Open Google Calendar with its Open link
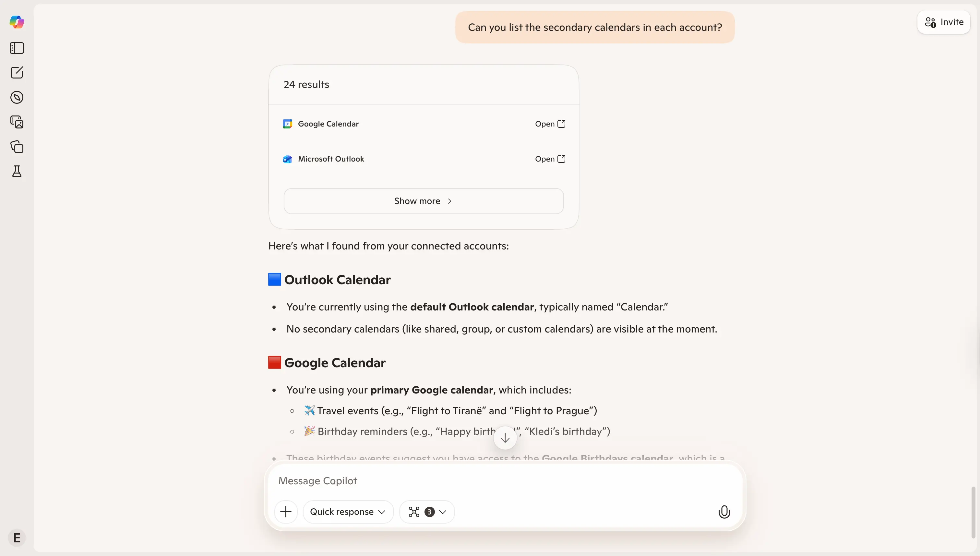This screenshot has height=556, width=980. 550,123
